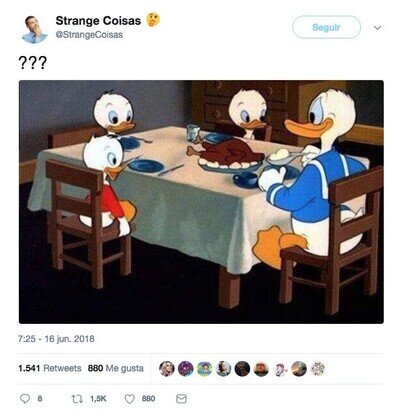Click the 1,5K retweet count
The image size is (400, 417).
(98, 399)
